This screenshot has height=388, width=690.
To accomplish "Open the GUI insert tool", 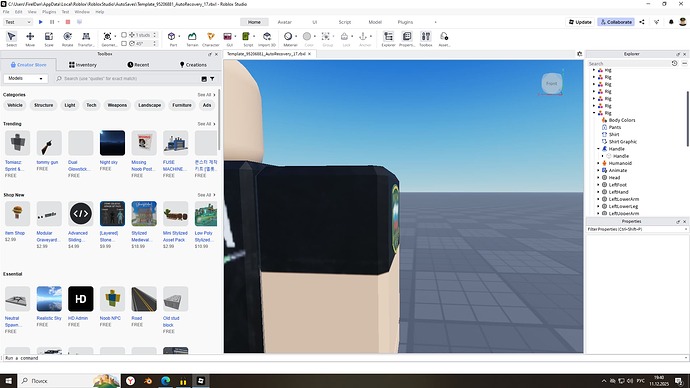I will [x=228, y=39].
